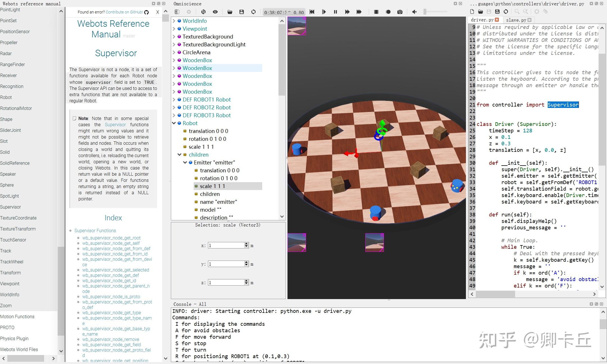The width and height of the screenshot is (607, 364).
Task: Expand the CircleArena node
Action: tap(174, 52)
